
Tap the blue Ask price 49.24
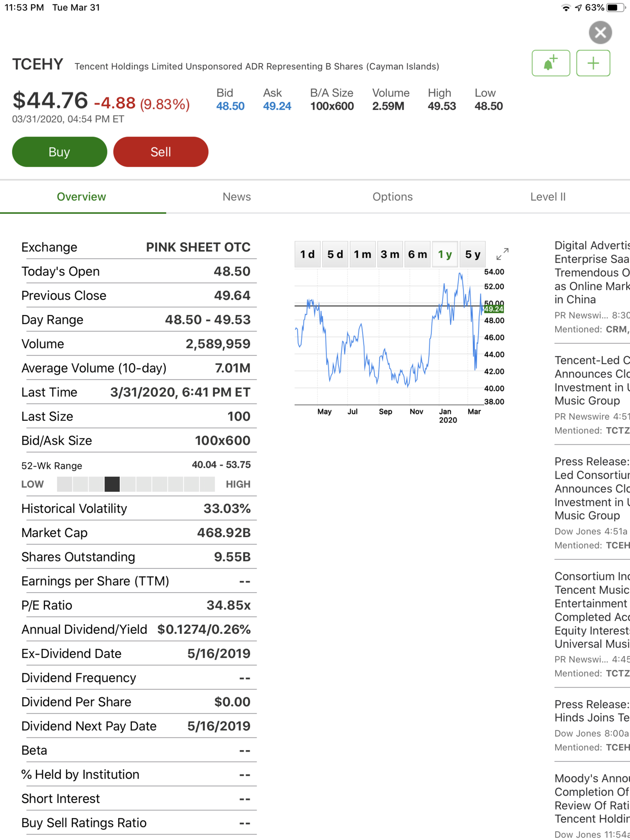coord(277,106)
